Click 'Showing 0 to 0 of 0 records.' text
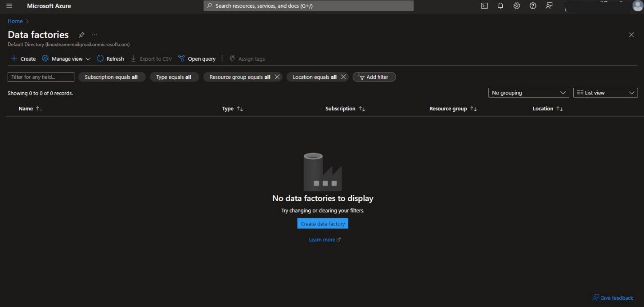644x307 pixels. click(40, 93)
